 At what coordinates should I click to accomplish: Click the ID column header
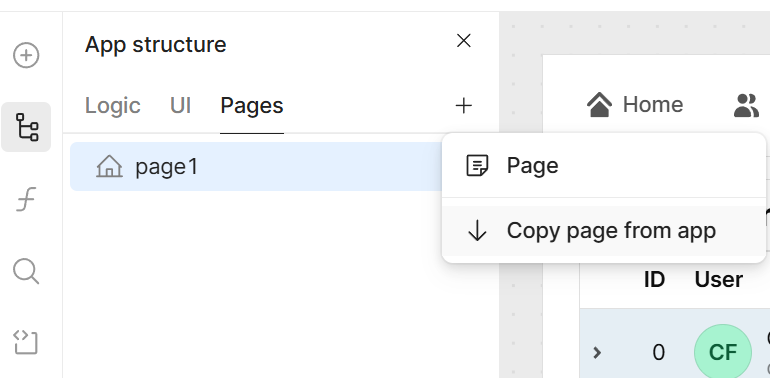click(x=654, y=279)
